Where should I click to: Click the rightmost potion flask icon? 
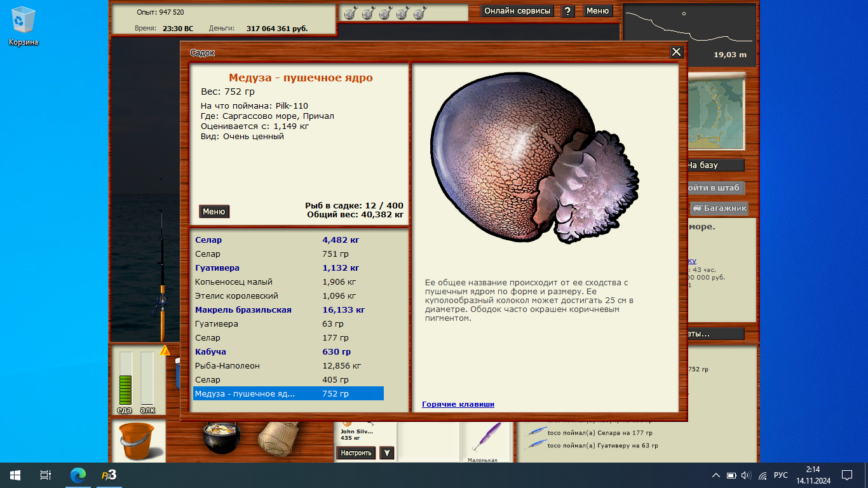(x=420, y=13)
